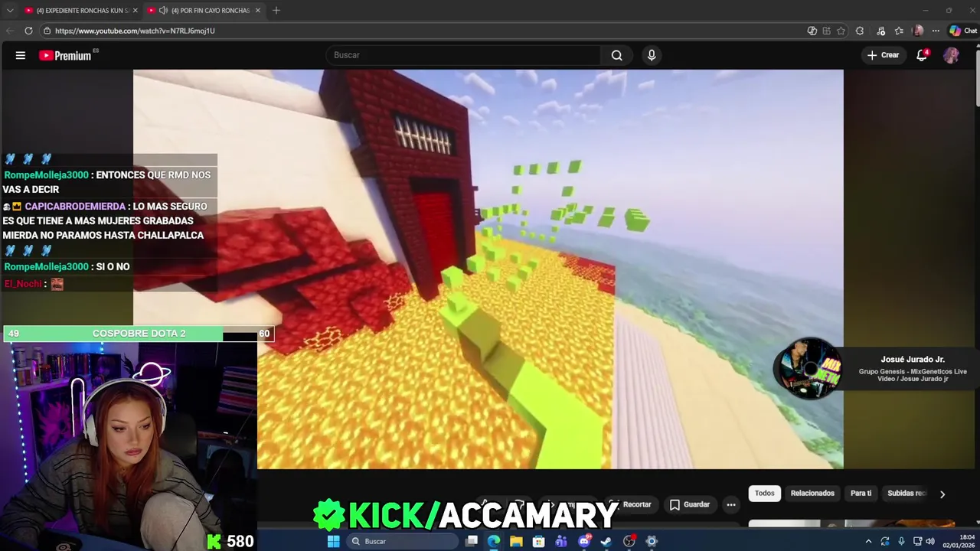Viewport: 980px width, 551px height.
Task: Open Copilot Chat button
Action: coord(963,31)
